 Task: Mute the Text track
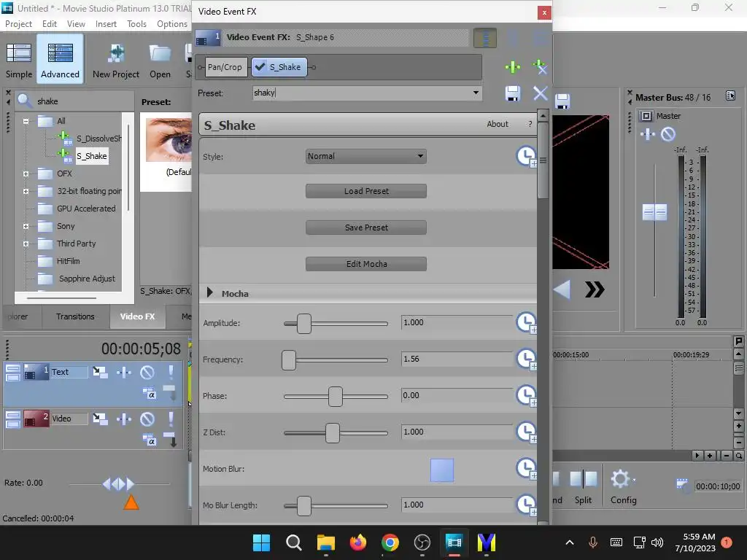[147, 372]
